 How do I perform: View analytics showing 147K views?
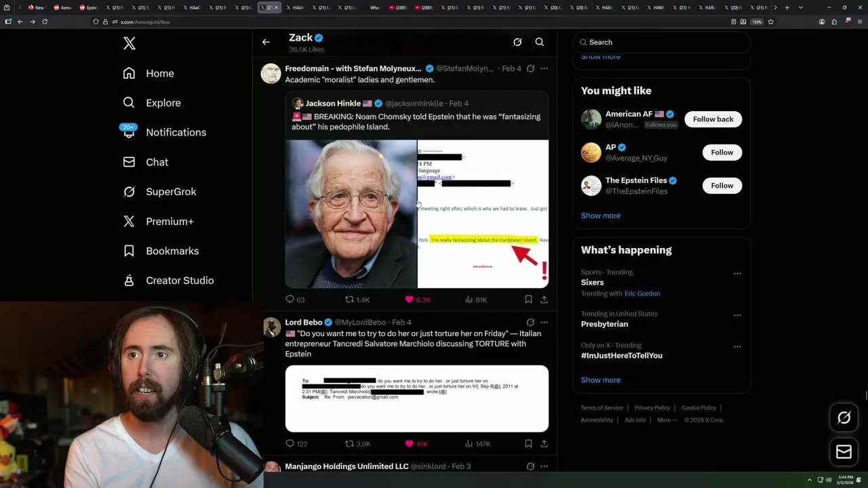[x=477, y=444]
